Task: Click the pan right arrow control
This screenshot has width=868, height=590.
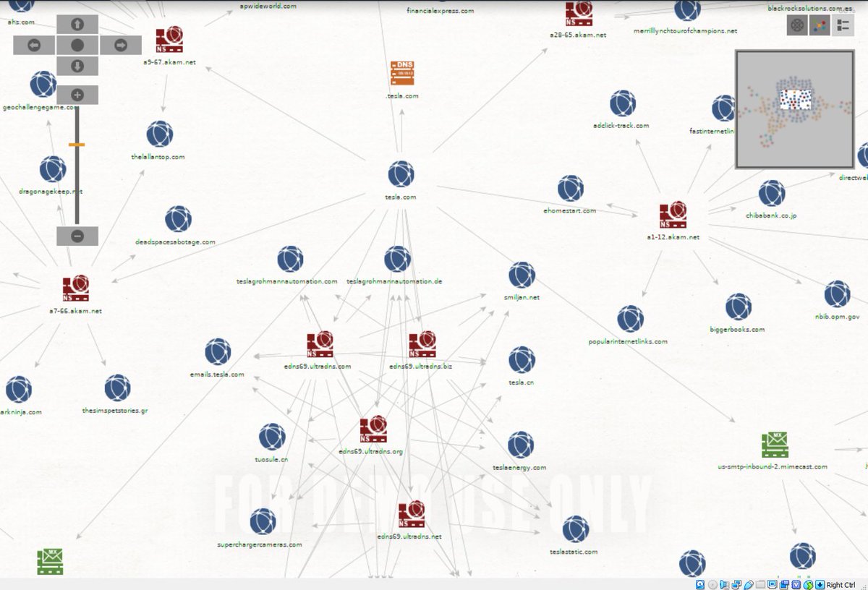Action: coord(120,45)
